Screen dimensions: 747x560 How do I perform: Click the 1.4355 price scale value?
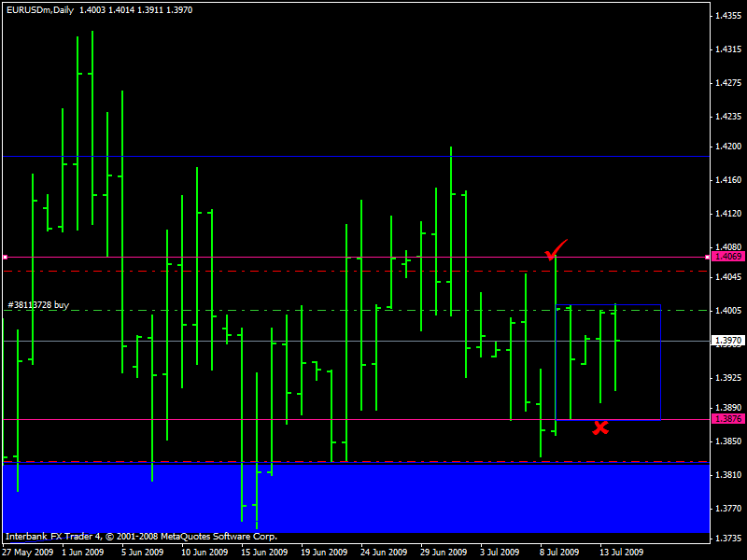coord(727,16)
